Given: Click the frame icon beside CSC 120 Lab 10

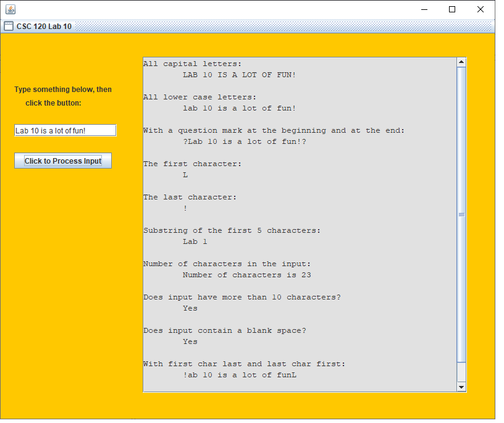Looking at the screenshot, I should tap(9, 27).
